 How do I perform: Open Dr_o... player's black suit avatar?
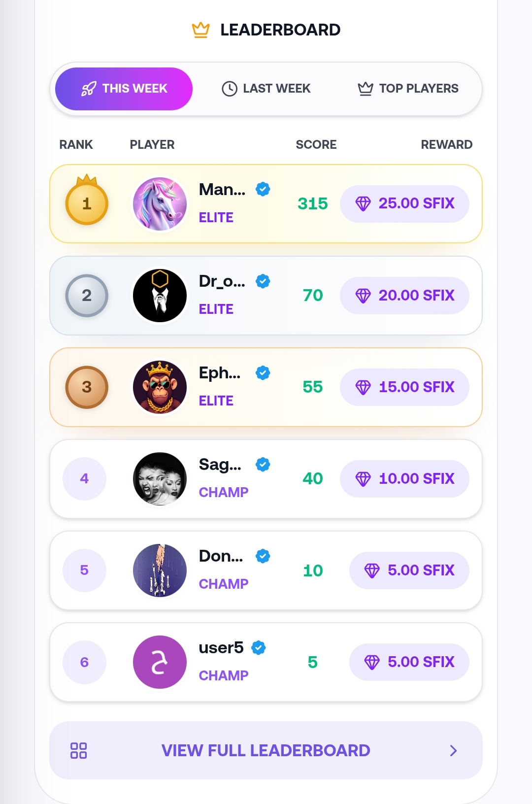point(160,296)
